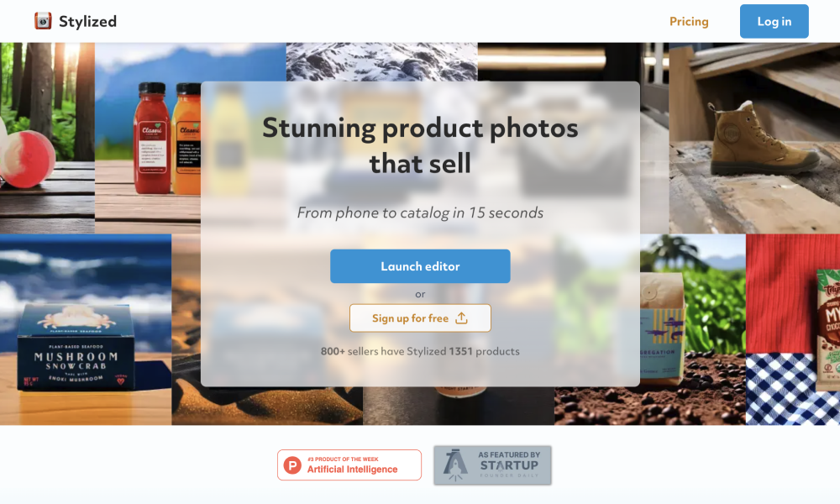Select the juice bottles product photo

coord(148,139)
